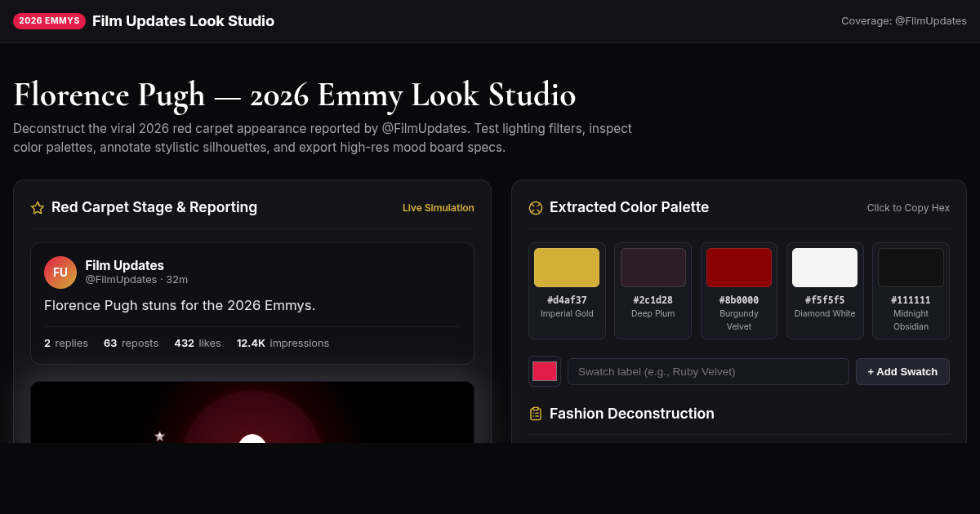Image resolution: width=980 pixels, height=514 pixels.
Task: Click the #8b0000 hex code
Action: point(739,300)
